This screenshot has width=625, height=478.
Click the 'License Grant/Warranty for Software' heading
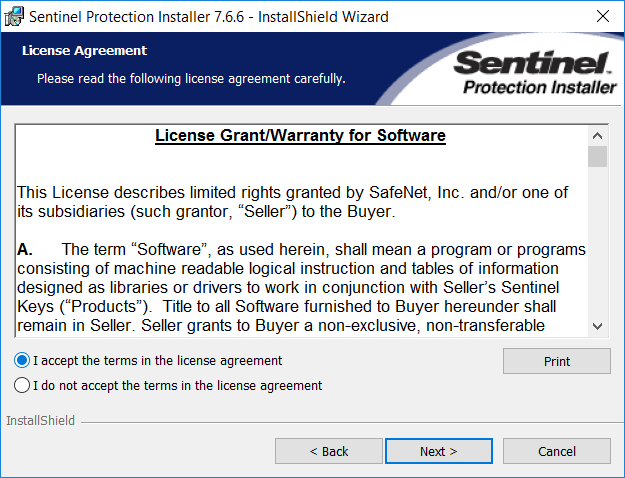[300, 136]
